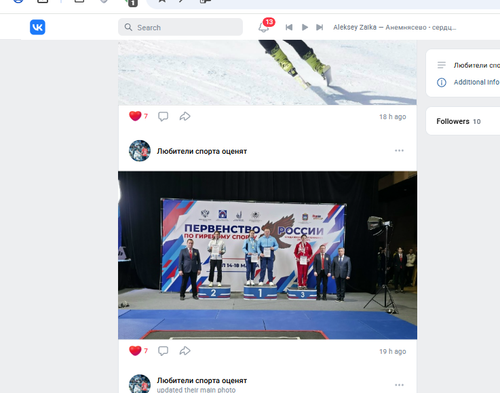This screenshot has height=393, width=500.
Task: Play the current audio track
Action: 305,27
